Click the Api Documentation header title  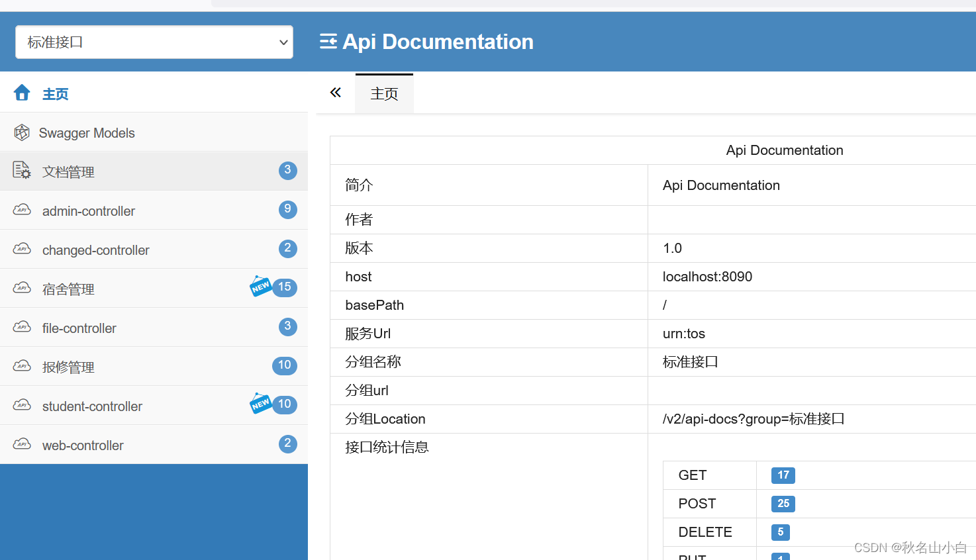pos(438,42)
